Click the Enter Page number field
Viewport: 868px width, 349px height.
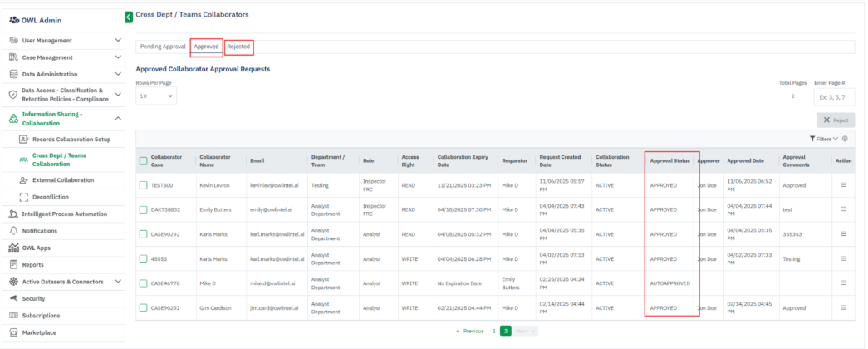834,96
